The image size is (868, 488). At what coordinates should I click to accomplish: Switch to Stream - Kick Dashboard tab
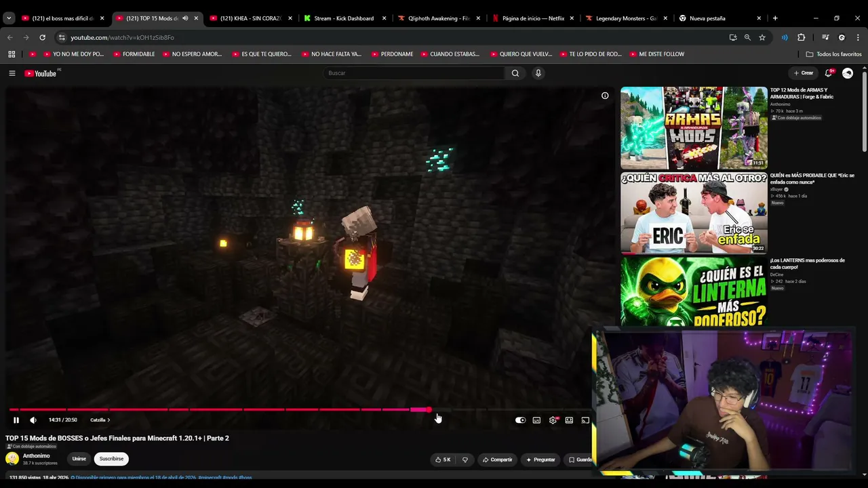pos(344,18)
